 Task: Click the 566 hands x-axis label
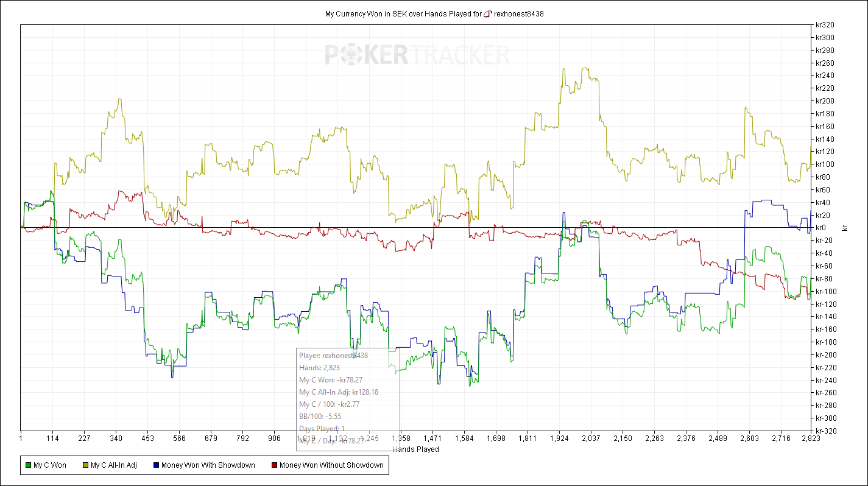179,438
